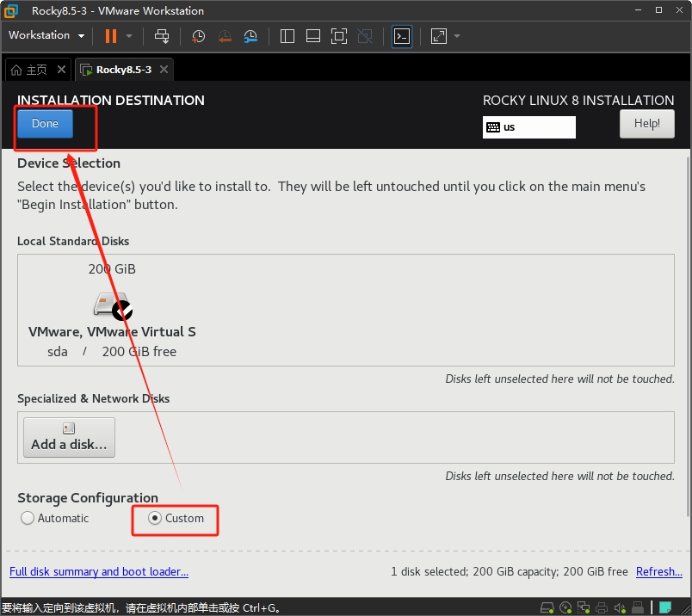
Task: Take a snapshot of this virtual machine
Action: click(x=198, y=36)
